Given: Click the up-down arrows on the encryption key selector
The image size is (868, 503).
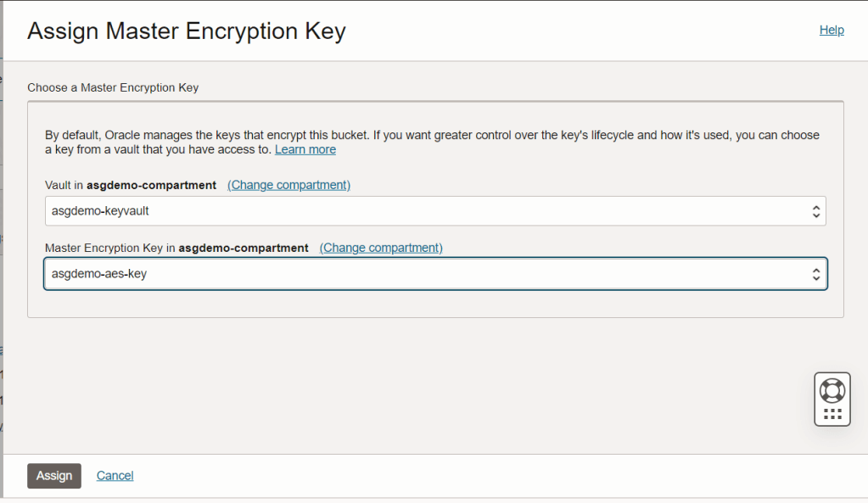Looking at the screenshot, I should click(815, 274).
